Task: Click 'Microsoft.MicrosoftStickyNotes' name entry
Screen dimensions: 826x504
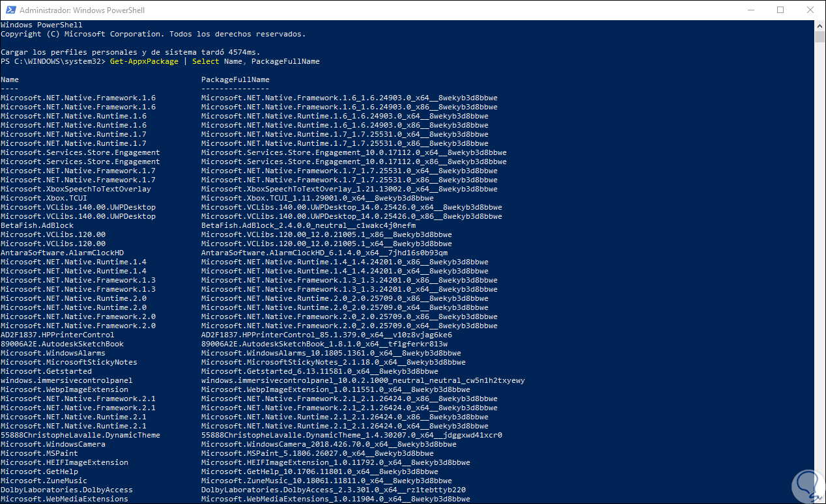Action: (x=69, y=362)
